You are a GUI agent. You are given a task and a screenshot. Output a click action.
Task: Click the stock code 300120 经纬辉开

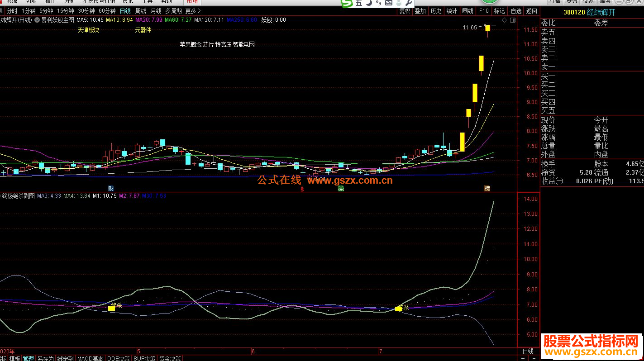pos(589,12)
